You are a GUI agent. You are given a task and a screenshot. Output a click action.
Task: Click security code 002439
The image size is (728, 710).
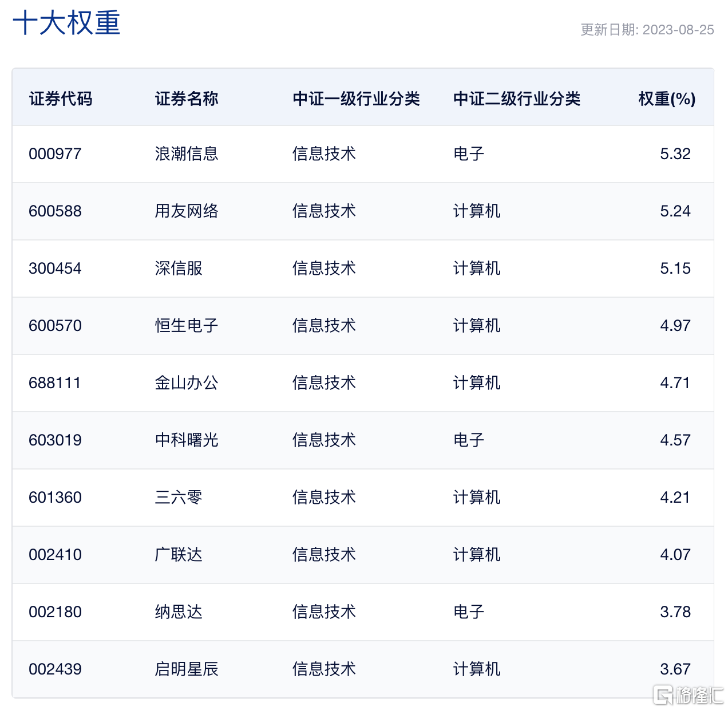pyautogui.click(x=56, y=669)
